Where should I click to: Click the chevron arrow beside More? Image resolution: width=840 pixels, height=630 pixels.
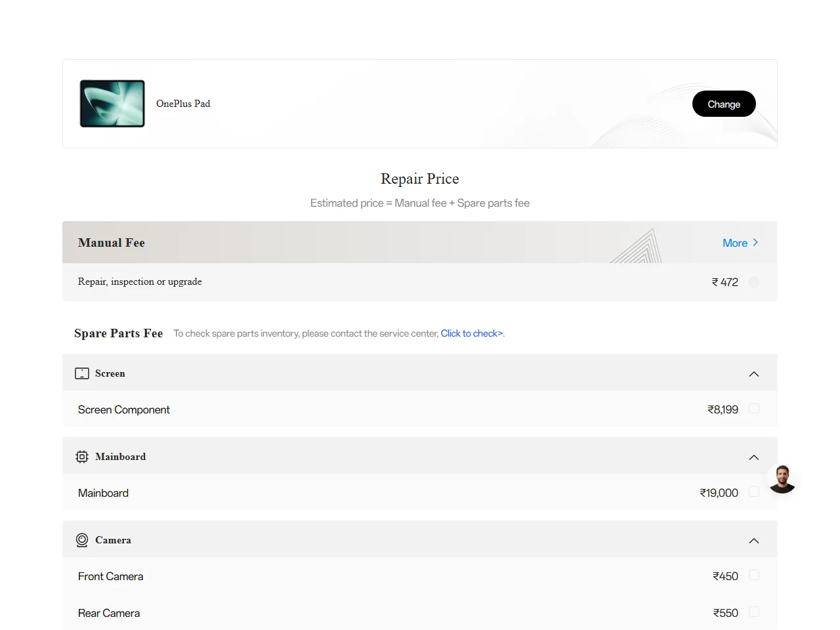point(755,243)
